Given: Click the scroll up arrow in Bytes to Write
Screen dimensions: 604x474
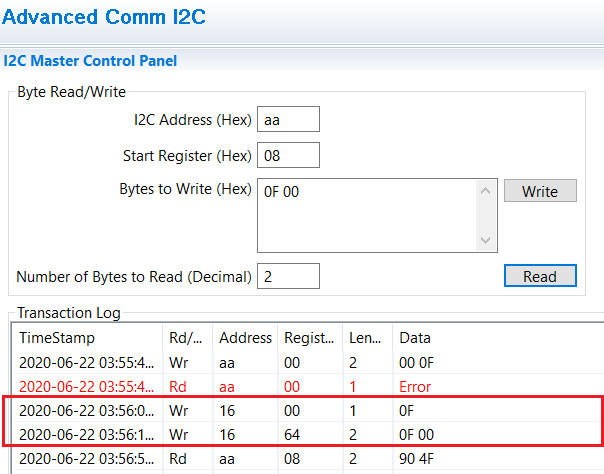Looking at the screenshot, I should click(x=486, y=191).
